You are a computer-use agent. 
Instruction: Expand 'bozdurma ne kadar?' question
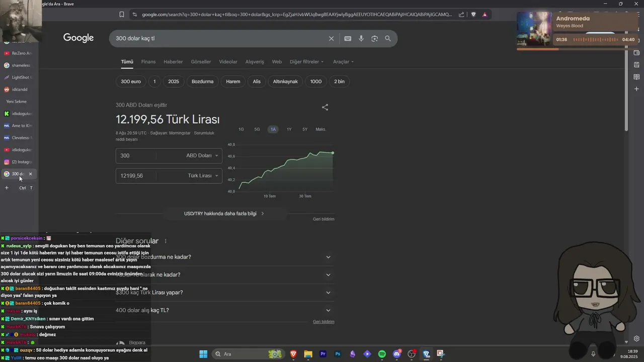click(225, 257)
